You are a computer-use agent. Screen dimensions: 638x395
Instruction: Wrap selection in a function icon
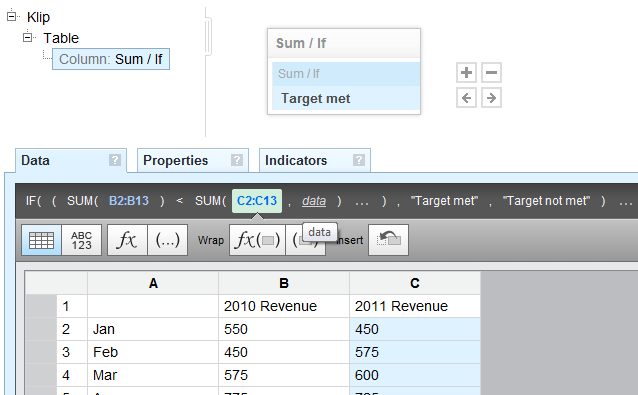pos(257,240)
